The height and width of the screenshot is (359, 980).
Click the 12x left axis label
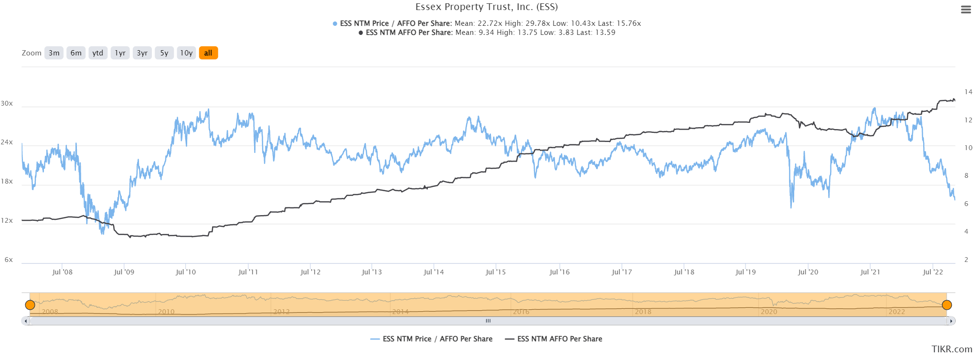click(x=7, y=221)
